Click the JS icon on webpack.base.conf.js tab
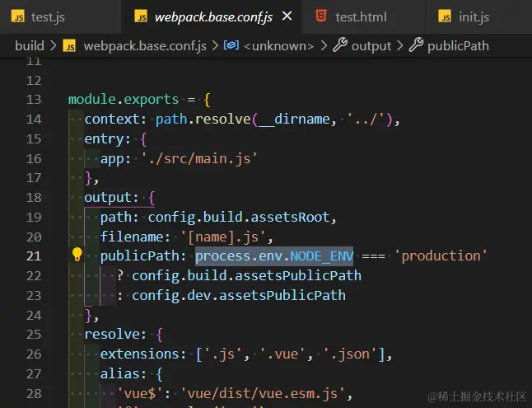 (x=141, y=16)
